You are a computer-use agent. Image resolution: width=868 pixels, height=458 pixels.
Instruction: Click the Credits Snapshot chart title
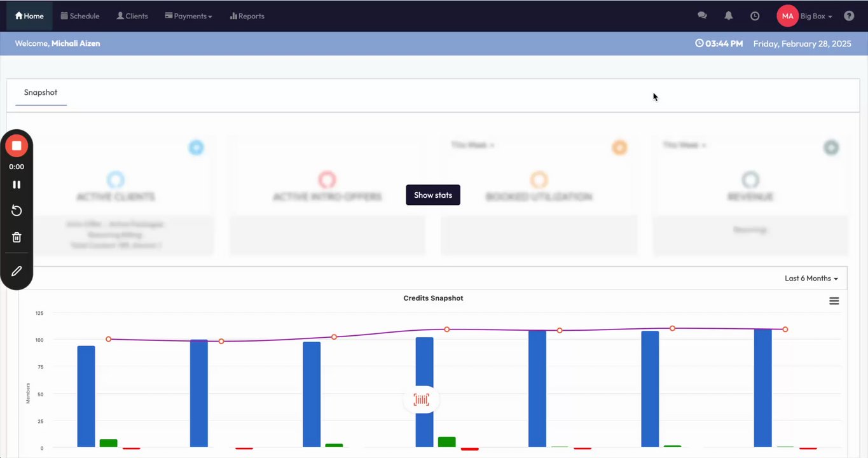[433, 298]
